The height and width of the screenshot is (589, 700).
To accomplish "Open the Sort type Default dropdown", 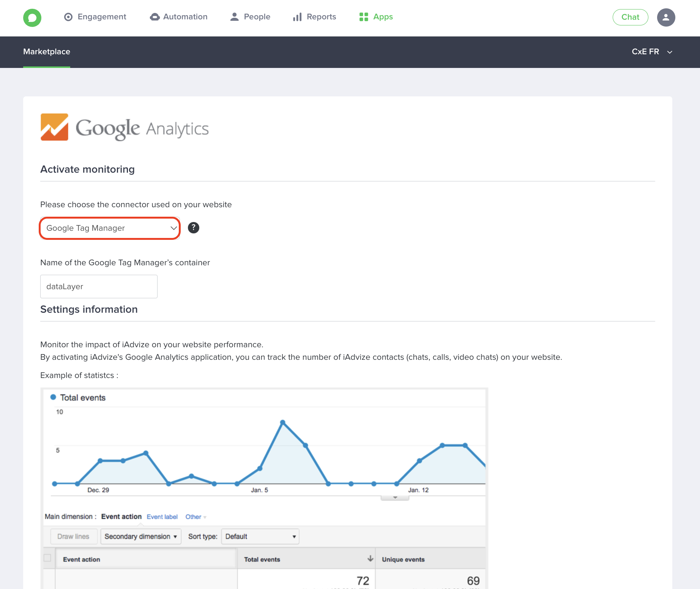I will tap(260, 537).
